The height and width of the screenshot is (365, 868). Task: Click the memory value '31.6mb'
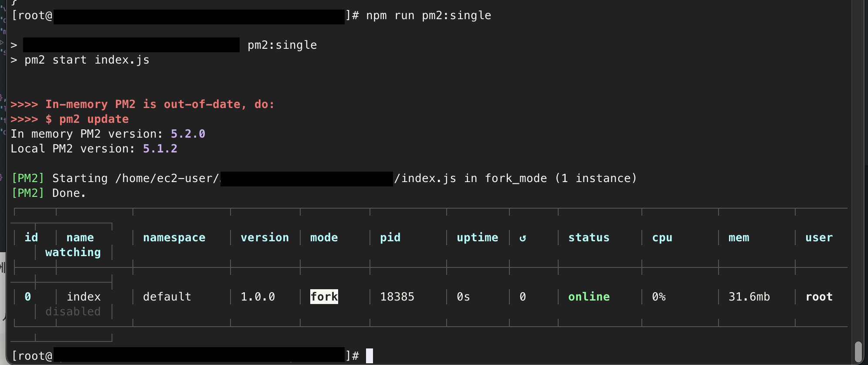click(x=749, y=297)
